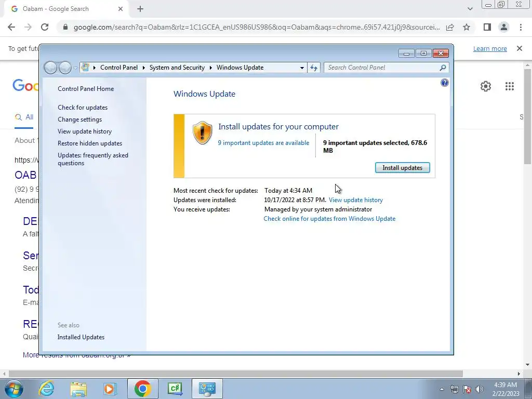Open the Windows Start menu
The height and width of the screenshot is (399, 532).
pos(14,389)
